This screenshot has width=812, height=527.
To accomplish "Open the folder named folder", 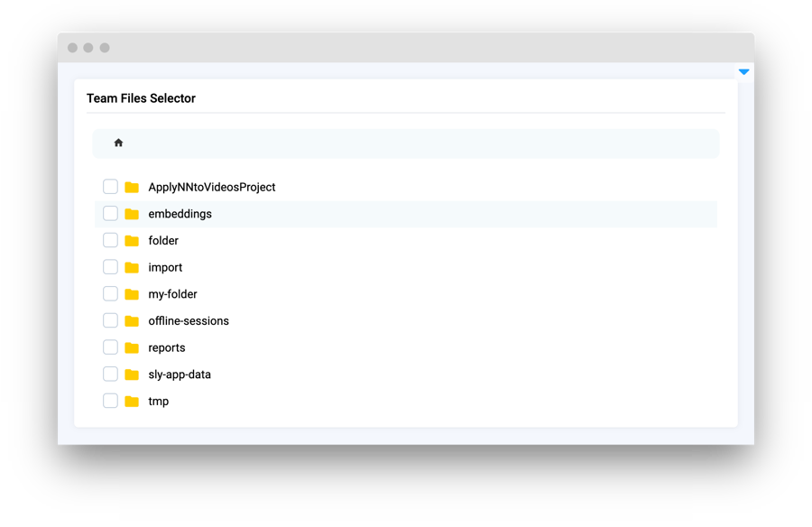I will [163, 241].
